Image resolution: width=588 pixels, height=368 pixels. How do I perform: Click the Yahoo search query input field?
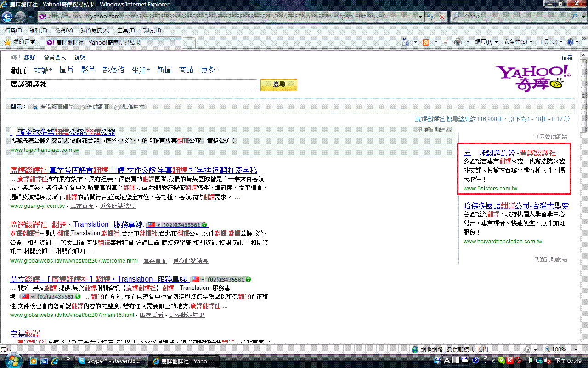pyautogui.click(x=131, y=85)
